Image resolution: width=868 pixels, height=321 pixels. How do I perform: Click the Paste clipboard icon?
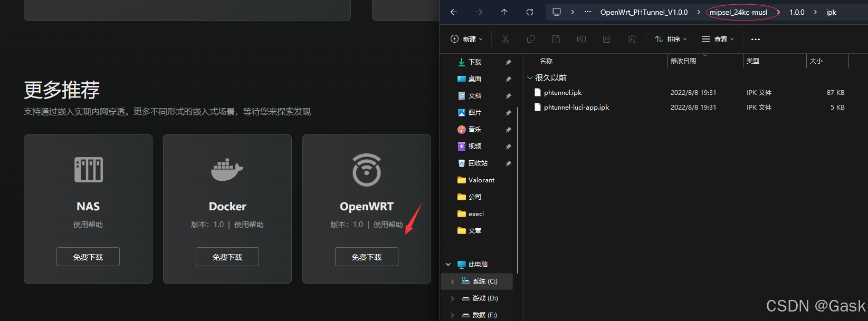(556, 39)
